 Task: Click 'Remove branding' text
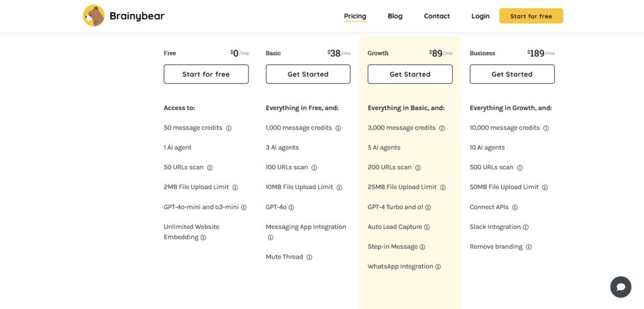(496, 247)
